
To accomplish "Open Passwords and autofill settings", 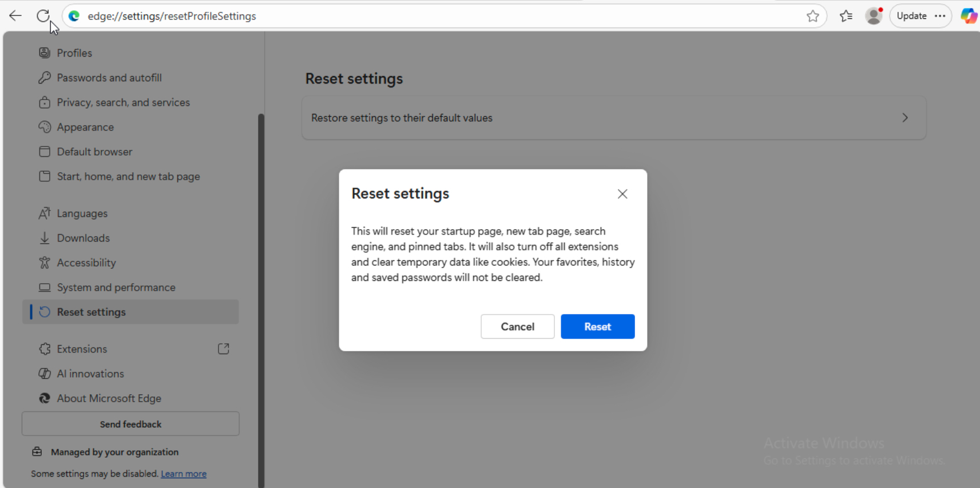I will click(x=130, y=78).
